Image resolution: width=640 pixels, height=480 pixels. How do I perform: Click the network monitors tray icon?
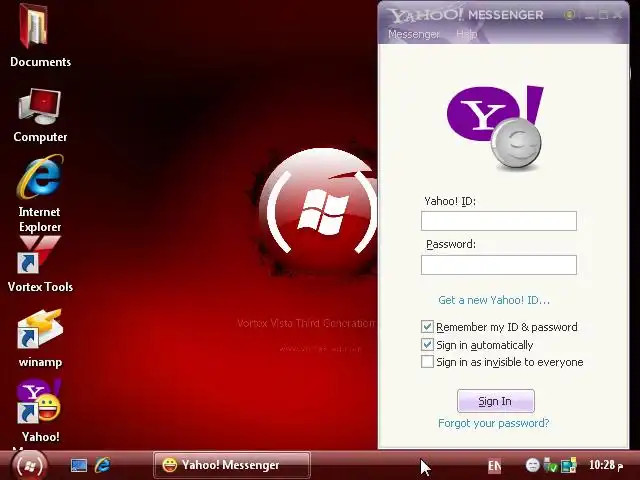[x=569, y=465]
